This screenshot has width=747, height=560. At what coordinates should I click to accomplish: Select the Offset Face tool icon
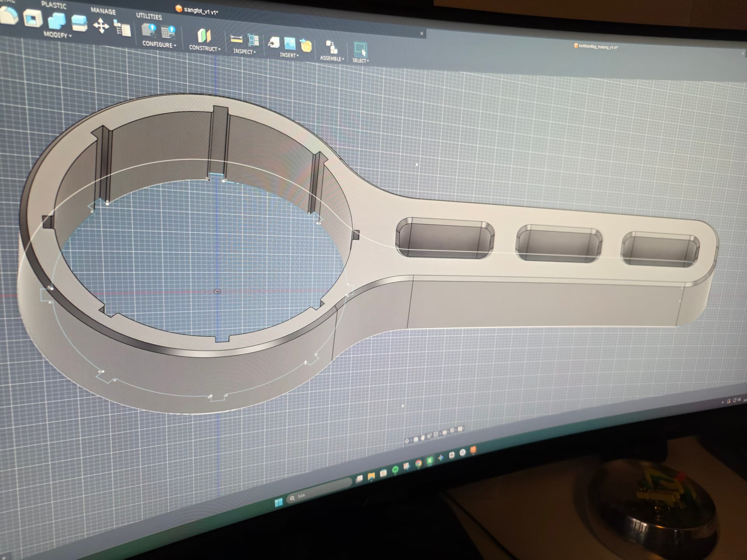[x=79, y=23]
